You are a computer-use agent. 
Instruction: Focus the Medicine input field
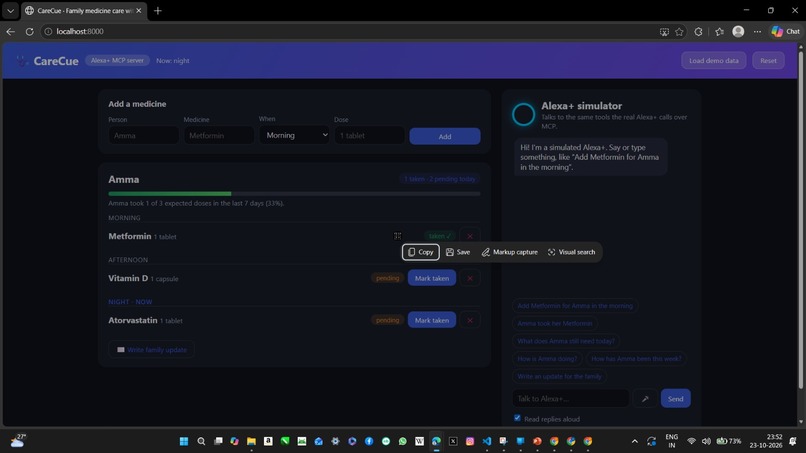tap(219, 136)
